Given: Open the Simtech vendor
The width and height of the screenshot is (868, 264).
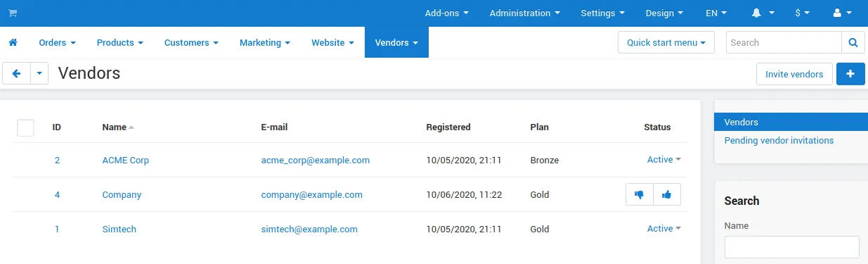Looking at the screenshot, I should coord(119,230).
